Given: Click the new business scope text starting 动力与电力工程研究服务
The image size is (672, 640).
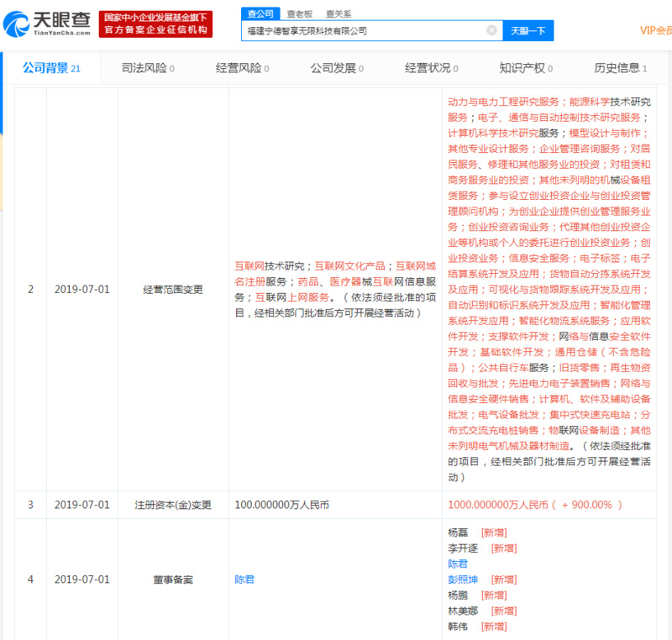Looking at the screenshot, I should click(549, 290).
